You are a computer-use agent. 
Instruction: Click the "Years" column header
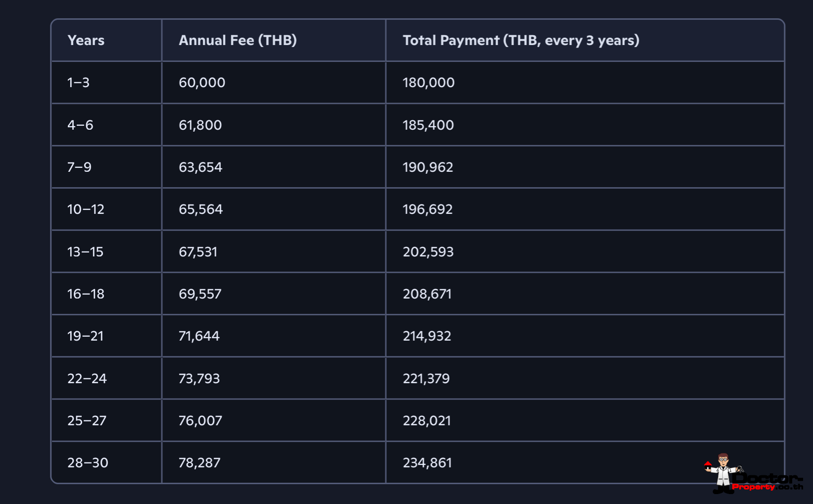pos(86,41)
